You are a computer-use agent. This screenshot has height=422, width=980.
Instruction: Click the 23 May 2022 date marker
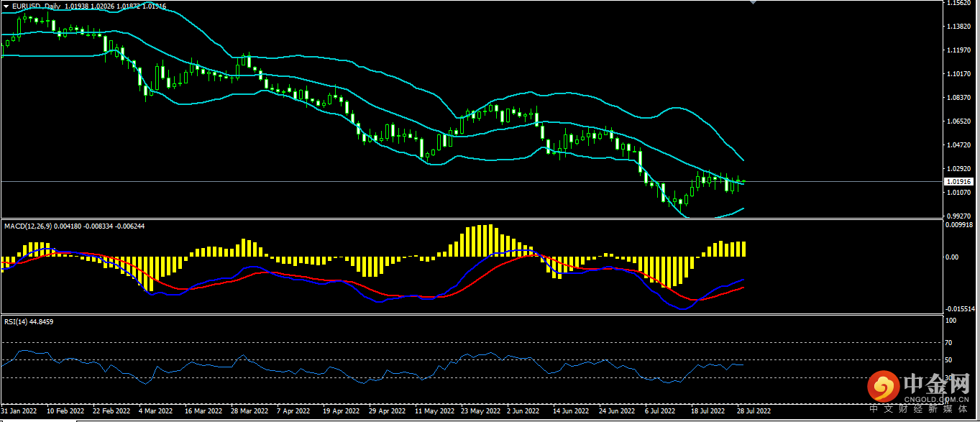[480, 412]
